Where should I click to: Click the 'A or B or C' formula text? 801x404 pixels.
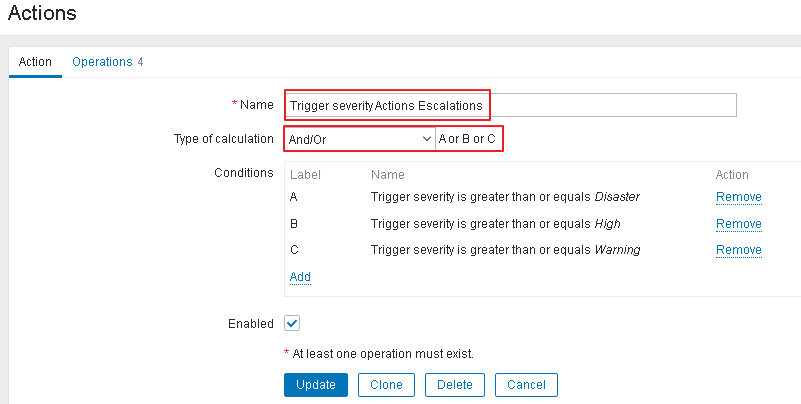[467, 138]
